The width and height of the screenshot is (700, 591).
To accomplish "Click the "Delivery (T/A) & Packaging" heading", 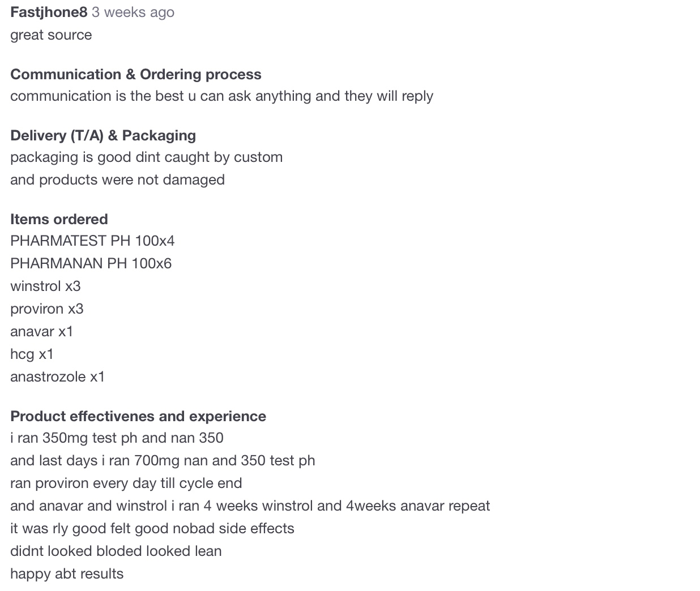I will 103,135.
